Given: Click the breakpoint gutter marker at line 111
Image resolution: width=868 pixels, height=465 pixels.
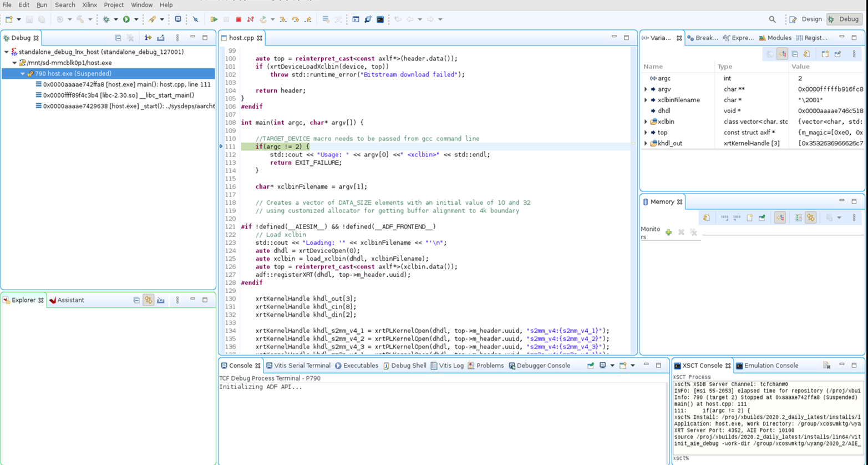Looking at the screenshot, I should (221, 146).
